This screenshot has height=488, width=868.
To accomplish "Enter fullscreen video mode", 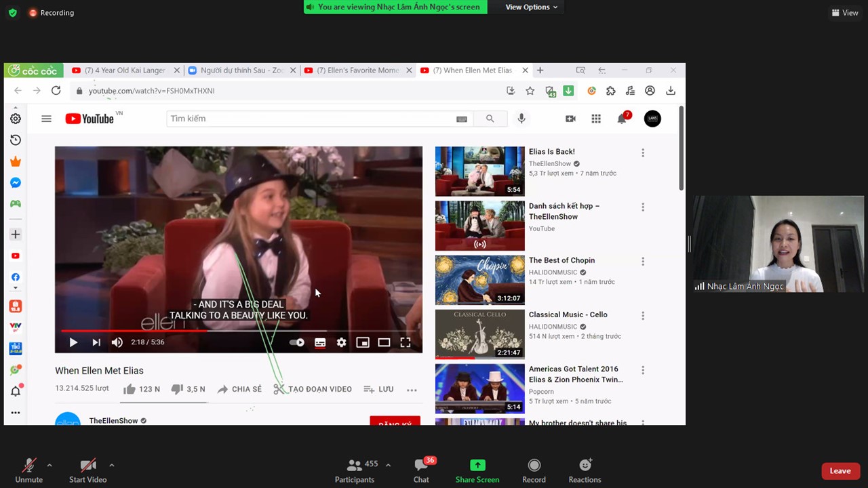I will [x=406, y=342].
